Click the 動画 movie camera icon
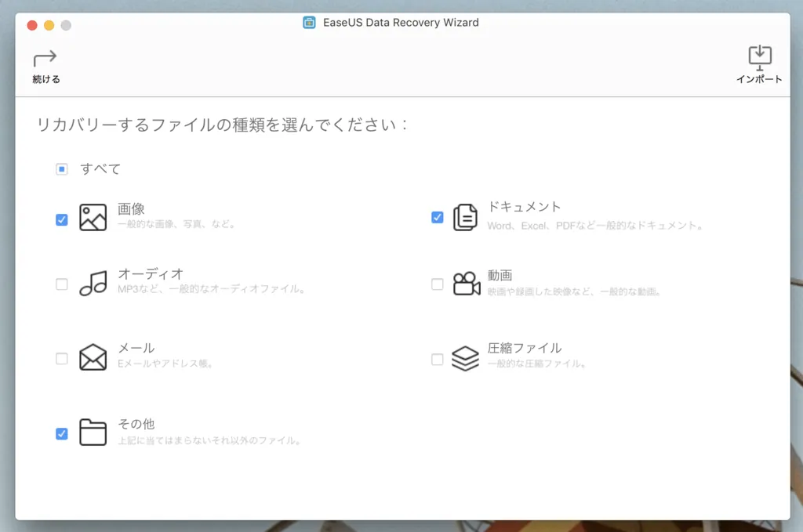 click(x=468, y=284)
